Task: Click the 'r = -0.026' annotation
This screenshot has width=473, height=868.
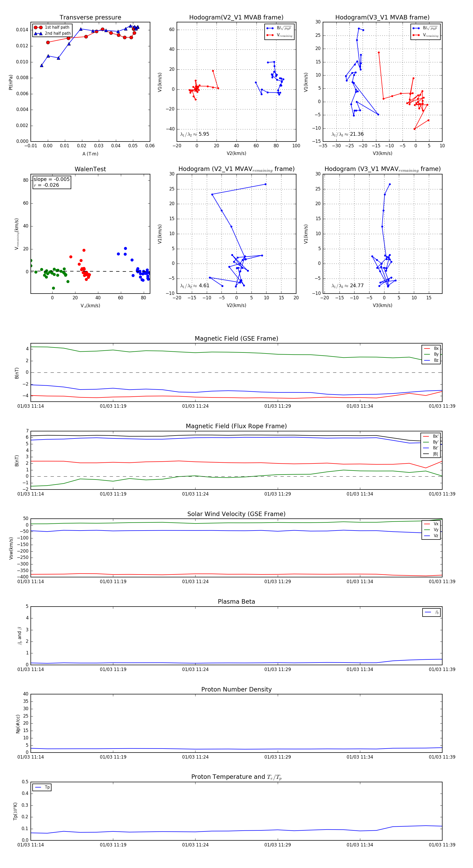Action: tap(47, 185)
